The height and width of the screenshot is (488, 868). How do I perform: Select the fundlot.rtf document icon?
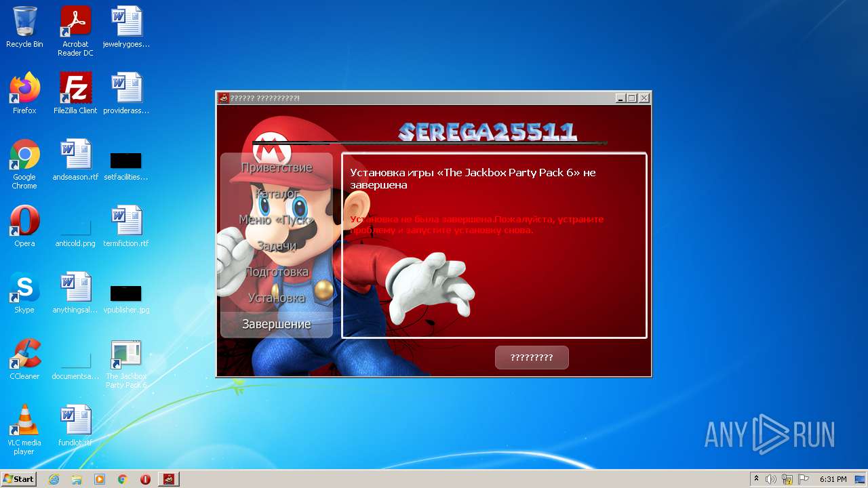[x=75, y=425]
